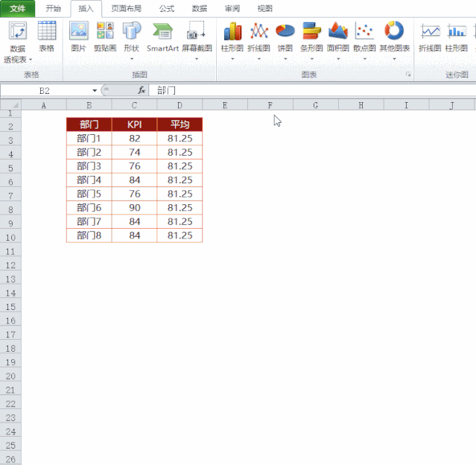Select column A header
Viewport: 476px width, 465px height.
[44, 105]
